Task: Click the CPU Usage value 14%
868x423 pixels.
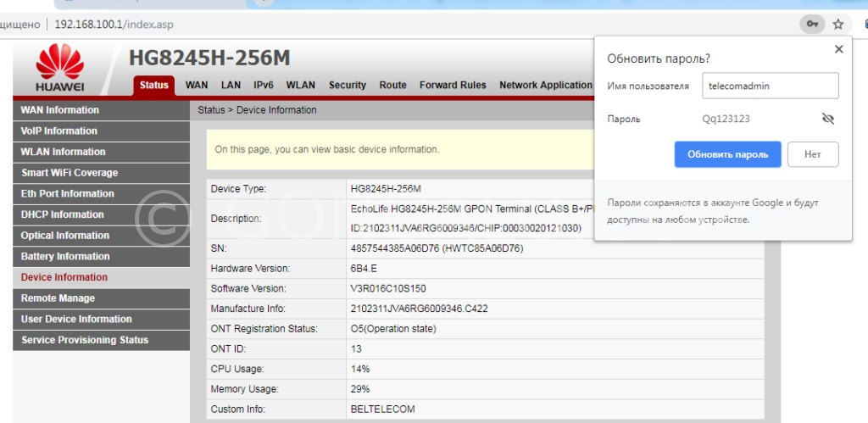Action: 360,369
